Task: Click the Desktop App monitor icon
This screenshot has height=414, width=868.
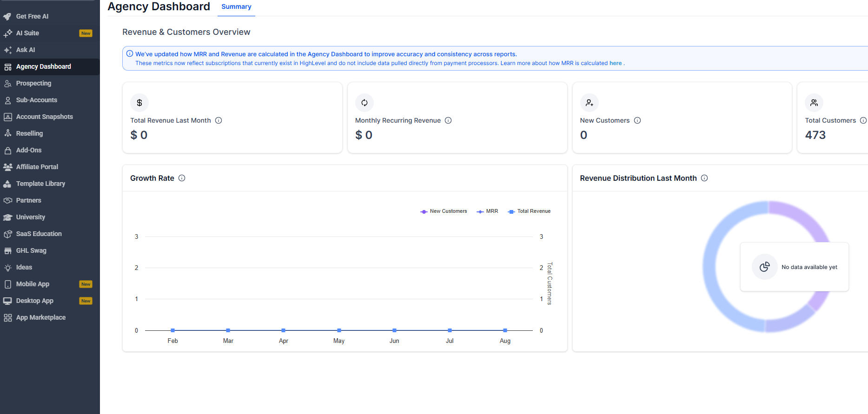Action: (7, 301)
